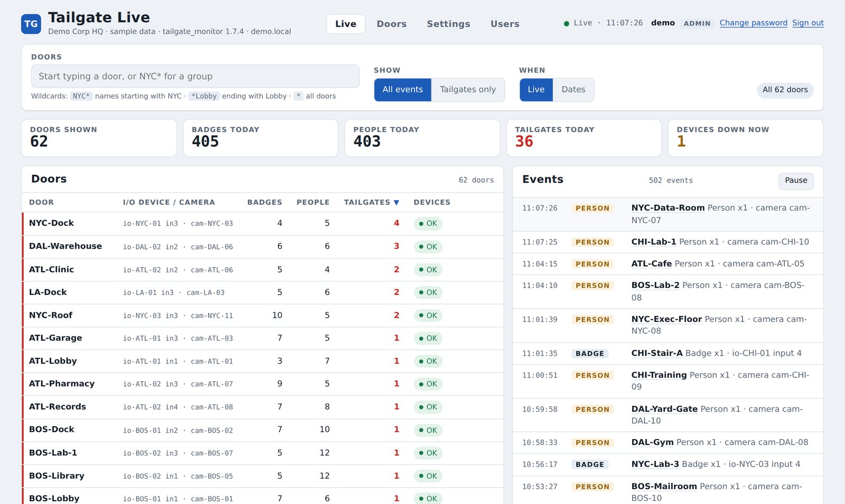Viewport: 845px width, 504px height.
Task: Click the ATL-Clinic door name
Action: pos(51,269)
